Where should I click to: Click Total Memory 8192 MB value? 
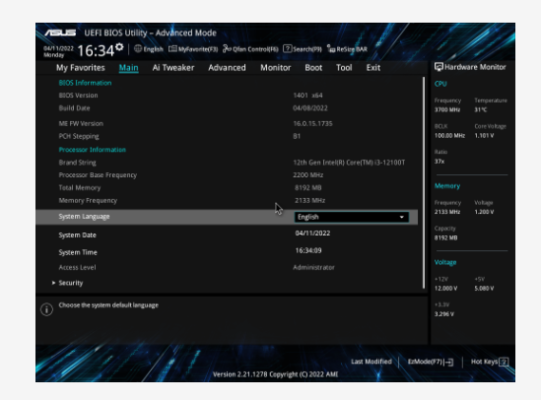[x=308, y=188]
